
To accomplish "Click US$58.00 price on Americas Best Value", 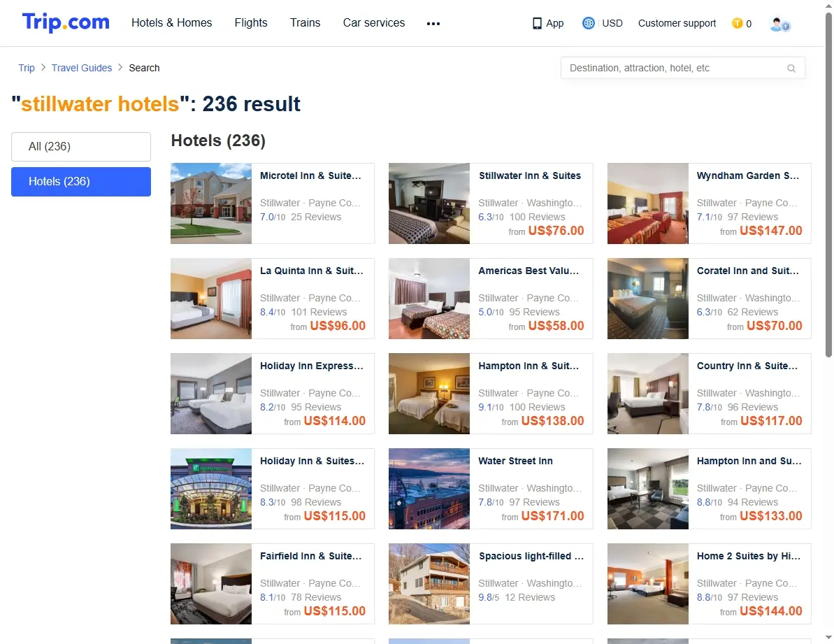I will click(556, 326).
